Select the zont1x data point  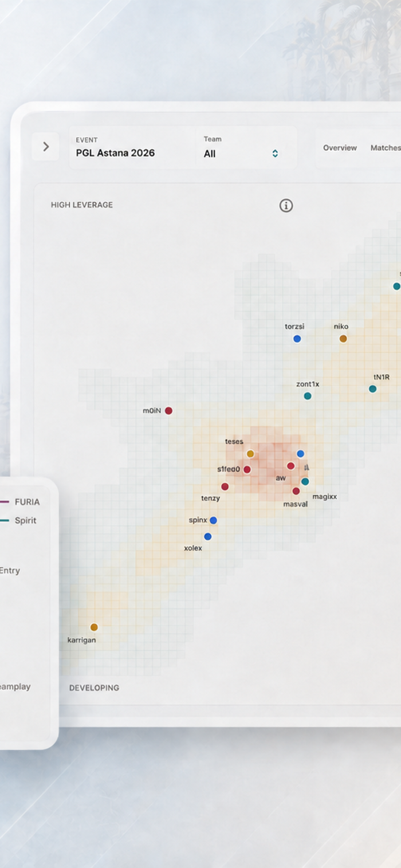click(x=308, y=396)
